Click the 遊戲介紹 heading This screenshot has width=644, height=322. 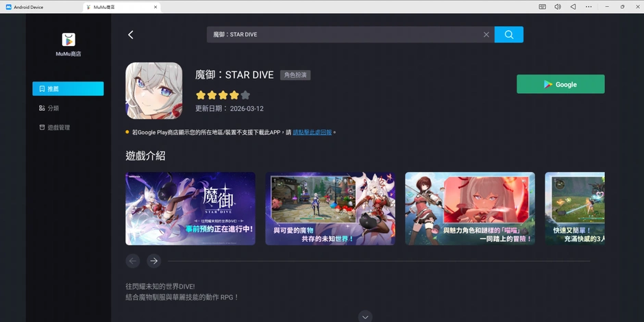tap(145, 156)
